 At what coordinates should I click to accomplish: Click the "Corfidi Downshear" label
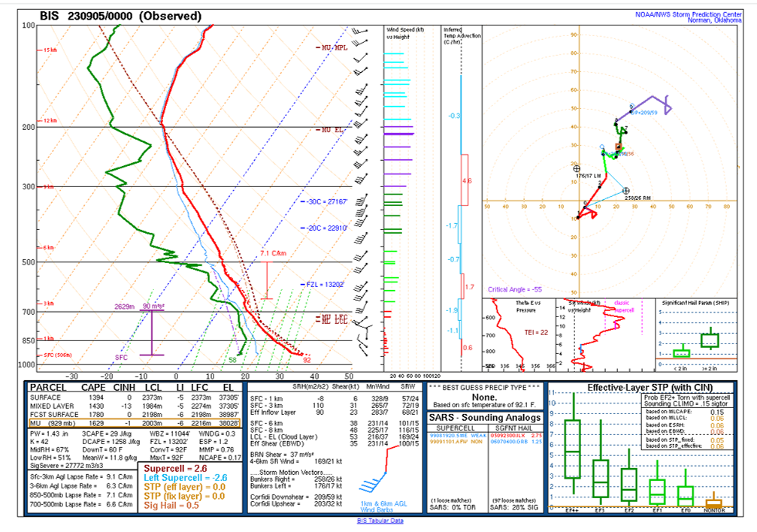(276, 497)
